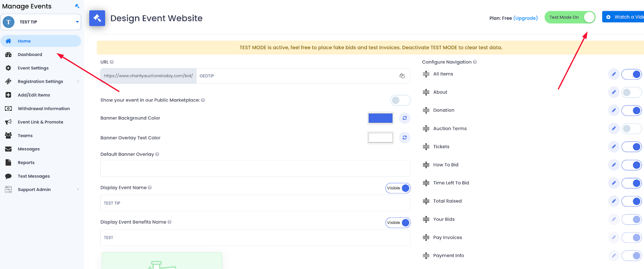Toggle Display Event Benefits Name visibility
This screenshot has height=269, width=644.
398,223
